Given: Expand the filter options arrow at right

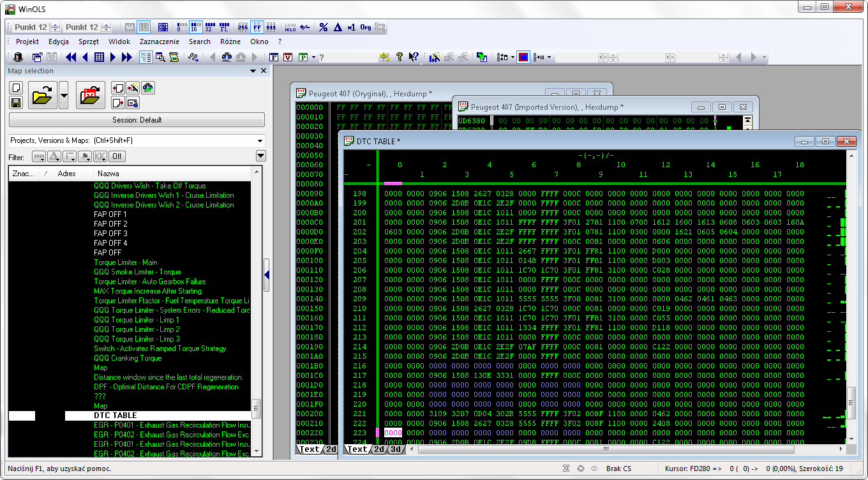Looking at the screenshot, I should click(260, 156).
